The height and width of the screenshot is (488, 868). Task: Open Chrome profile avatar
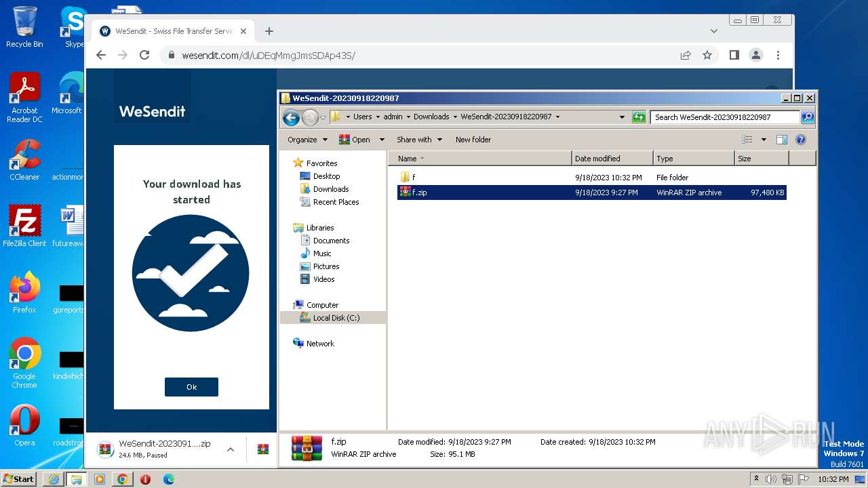pyautogui.click(x=756, y=55)
